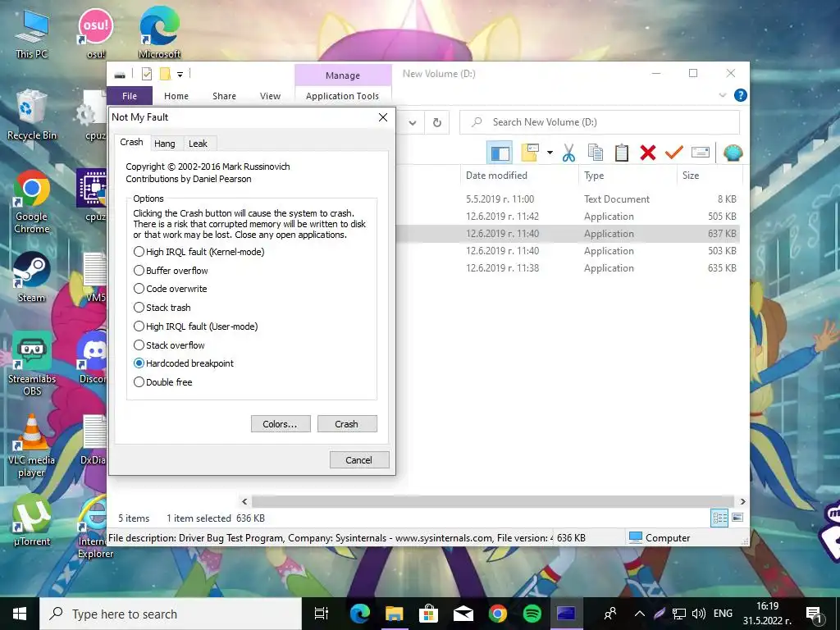Image resolution: width=840 pixels, height=630 pixels.
Task: Sort by the Type column header
Action: [627, 176]
